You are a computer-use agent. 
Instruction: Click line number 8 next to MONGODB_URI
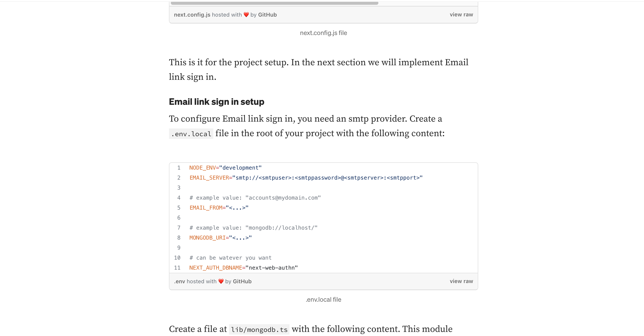[179, 238]
